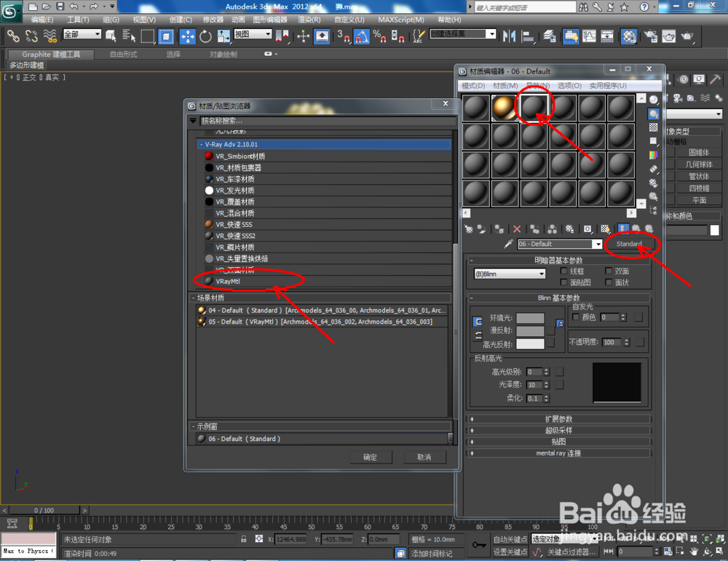Click 高光反射 specular color swatch

(530, 344)
